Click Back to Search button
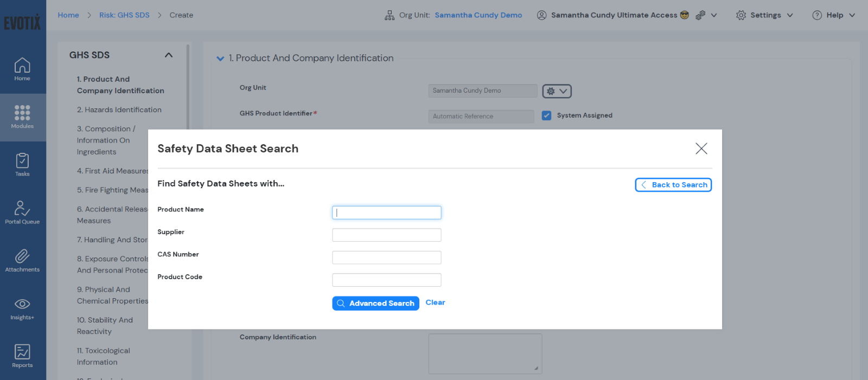 pyautogui.click(x=673, y=185)
